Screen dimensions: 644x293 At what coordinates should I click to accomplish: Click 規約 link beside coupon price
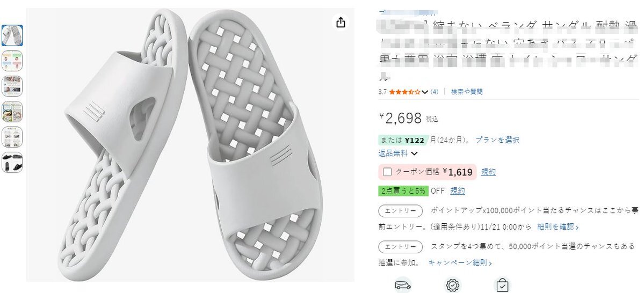[x=488, y=172]
